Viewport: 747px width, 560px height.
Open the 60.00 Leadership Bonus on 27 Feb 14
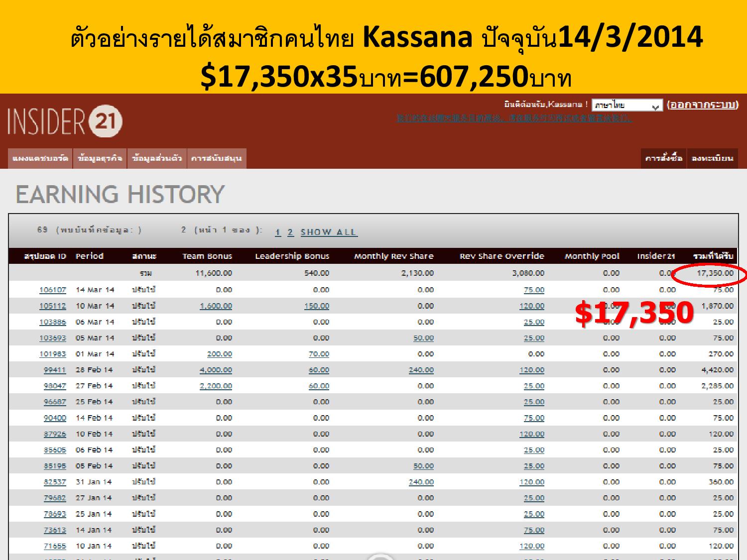click(319, 386)
